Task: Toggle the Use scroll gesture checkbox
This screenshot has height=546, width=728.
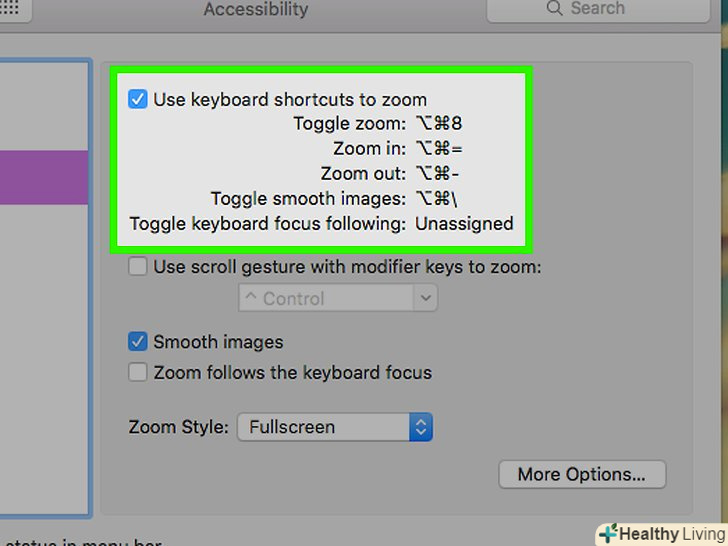Action: pos(138,267)
